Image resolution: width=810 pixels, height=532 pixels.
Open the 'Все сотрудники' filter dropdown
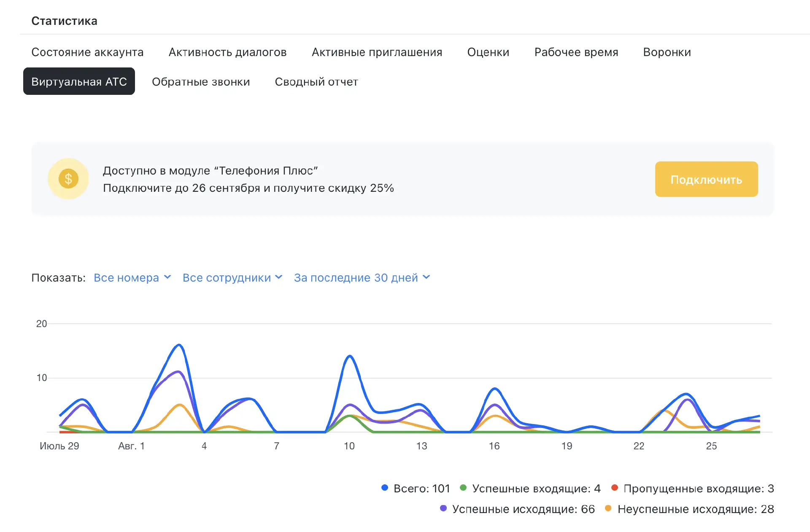point(232,277)
